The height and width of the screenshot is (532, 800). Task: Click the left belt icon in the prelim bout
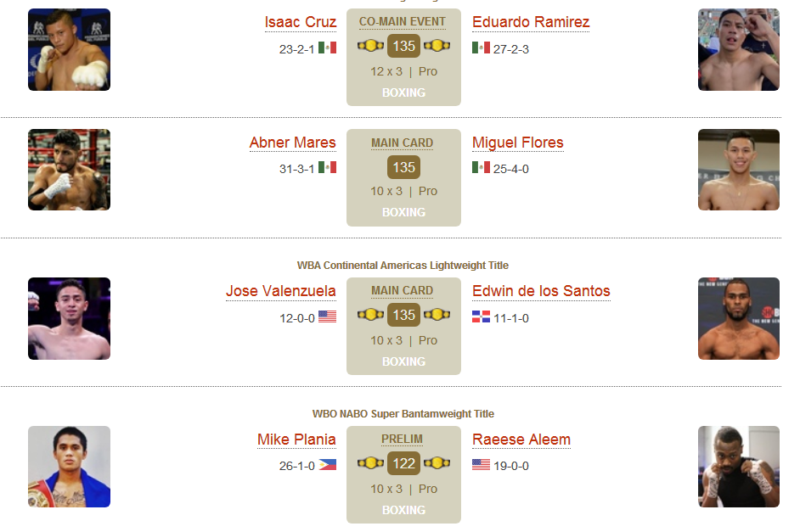(x=370, y=463)
